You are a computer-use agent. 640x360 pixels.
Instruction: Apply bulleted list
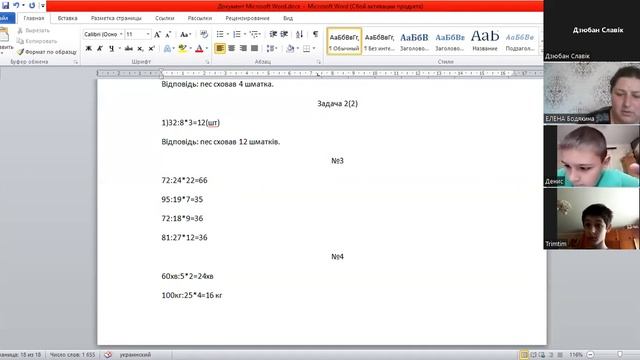click(220, 35)
